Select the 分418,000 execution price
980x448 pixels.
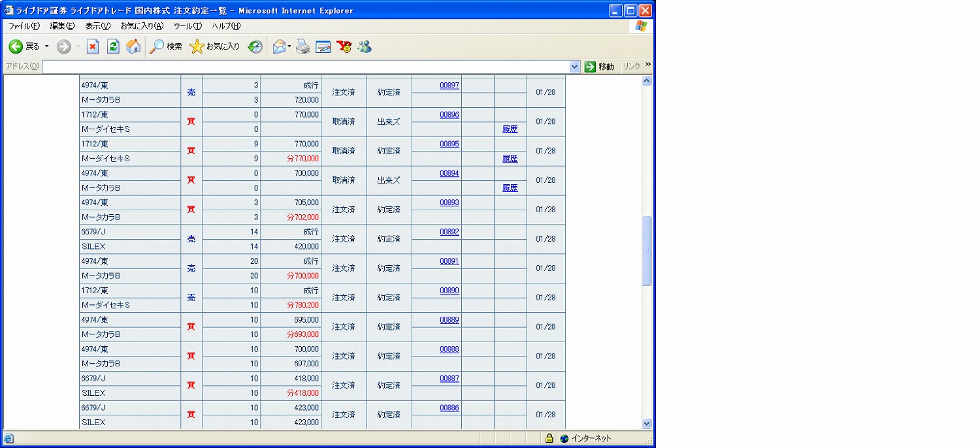303,393
